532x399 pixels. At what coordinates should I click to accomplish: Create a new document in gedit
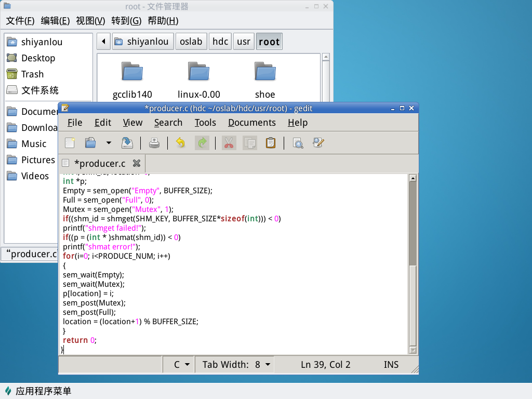(70, 143)
